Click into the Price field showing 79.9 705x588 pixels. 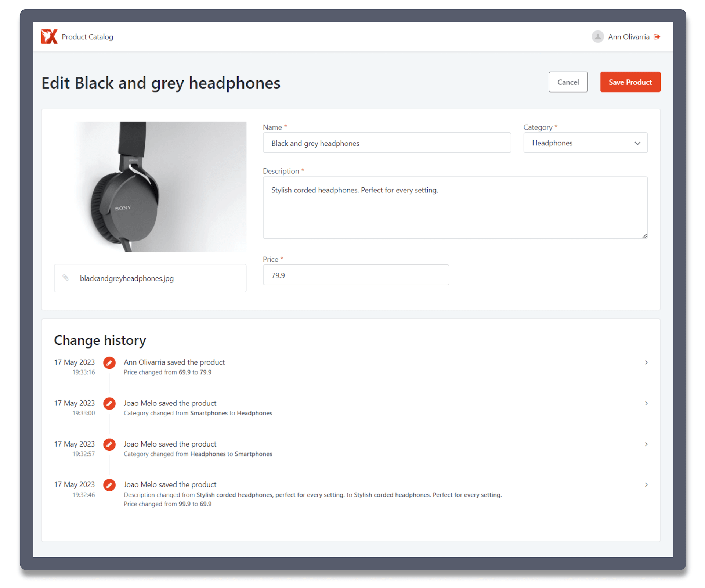[356, 275]
